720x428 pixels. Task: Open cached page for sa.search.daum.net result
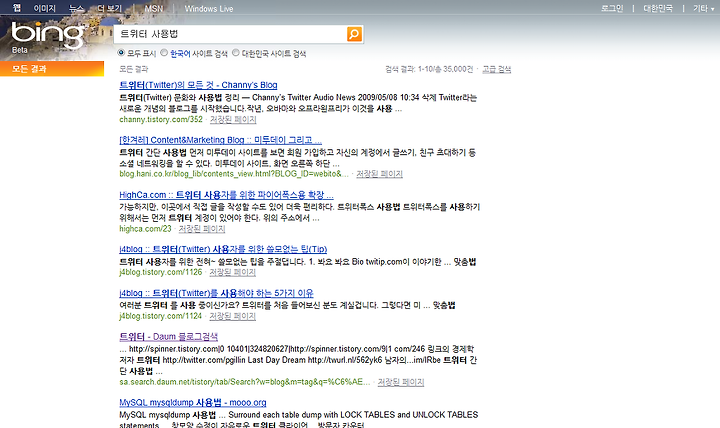tap(400, 382)
